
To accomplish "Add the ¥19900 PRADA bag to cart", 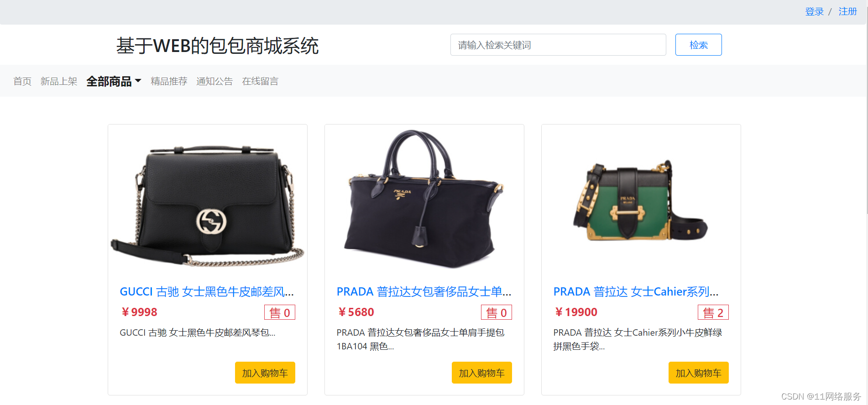I will tap(698, 373).
